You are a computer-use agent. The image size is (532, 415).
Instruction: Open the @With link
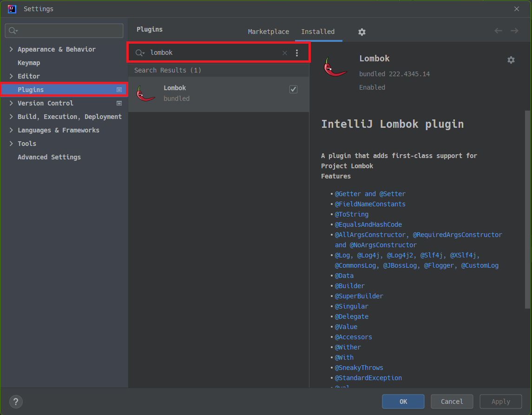pyautogui.click(x=344, y=357)
